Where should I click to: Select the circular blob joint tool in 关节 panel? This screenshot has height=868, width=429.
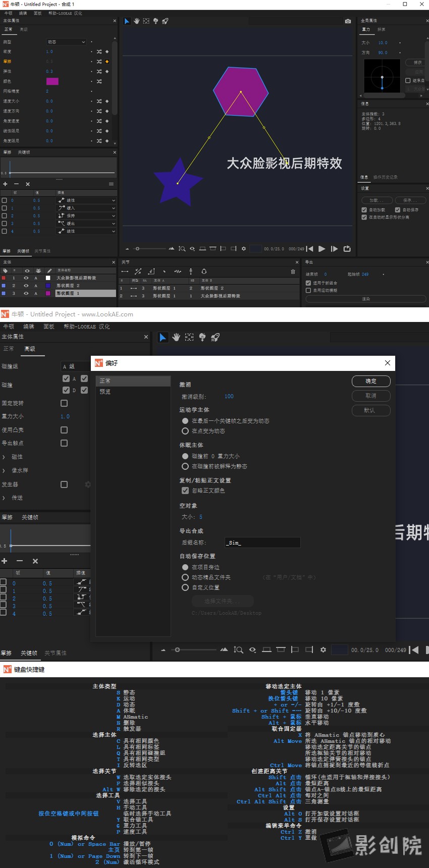(204, 272)
